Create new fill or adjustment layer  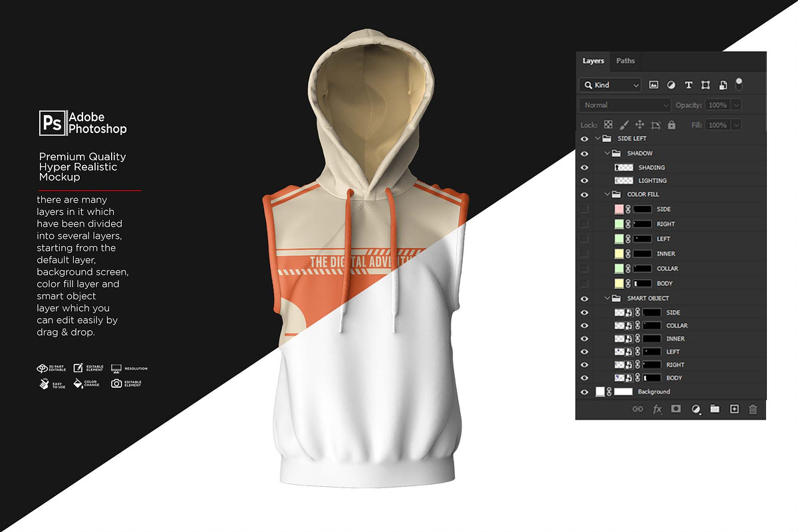click(696, 409)
